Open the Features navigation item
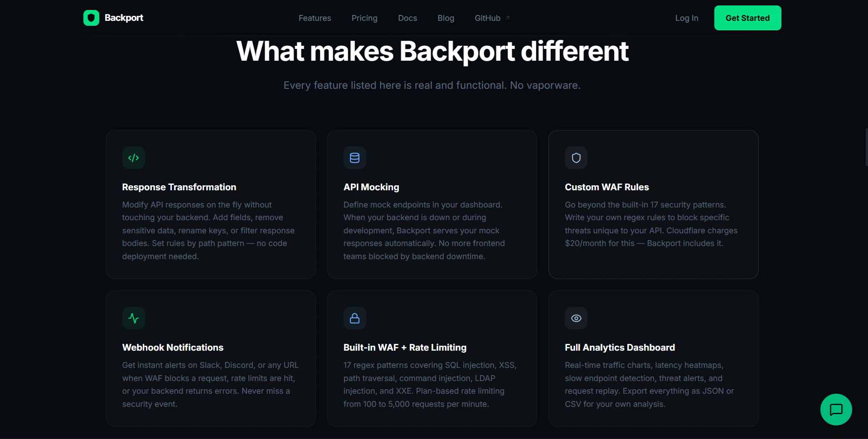 click(x=315, y=18)
